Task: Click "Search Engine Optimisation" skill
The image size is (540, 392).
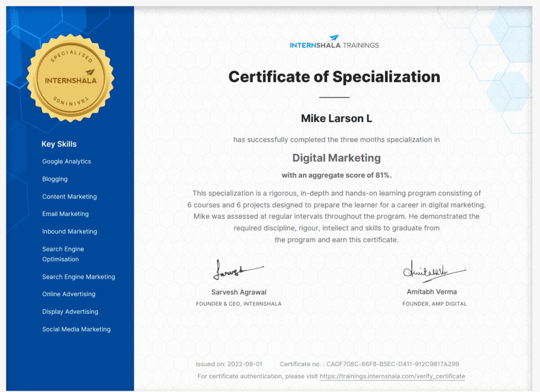Action: coord(63,254)
